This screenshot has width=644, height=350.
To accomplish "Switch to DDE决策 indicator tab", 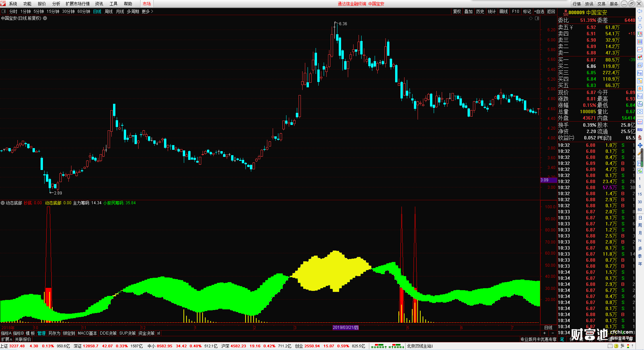I will [x=108, y=333].
